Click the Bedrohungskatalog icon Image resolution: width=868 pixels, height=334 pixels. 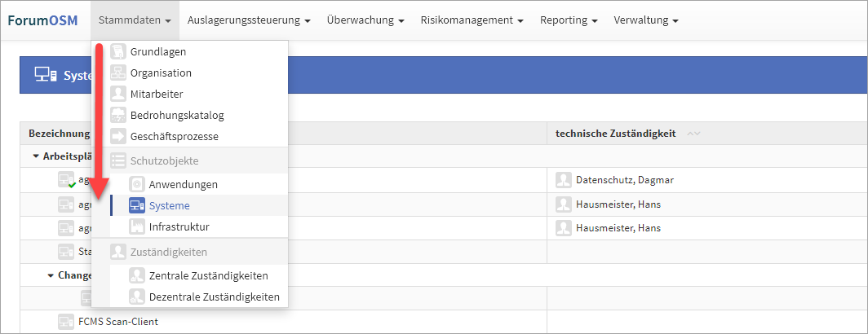[118, 115]
